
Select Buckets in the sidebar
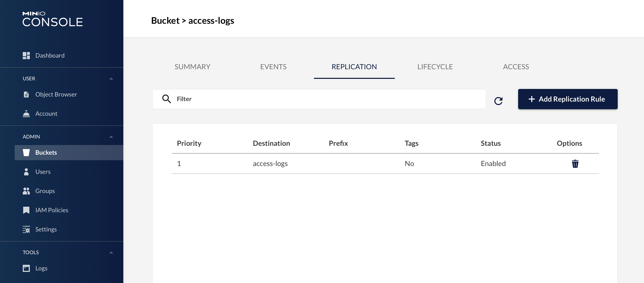pos(69,153)
